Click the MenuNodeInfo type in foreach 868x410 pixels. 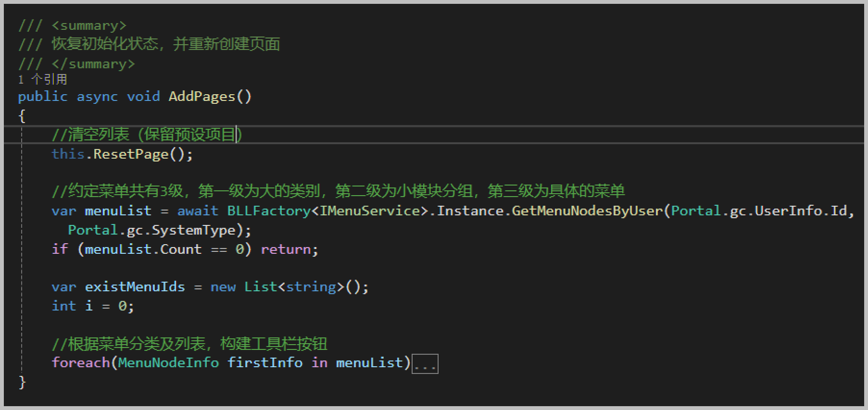[x=168, y=363]
